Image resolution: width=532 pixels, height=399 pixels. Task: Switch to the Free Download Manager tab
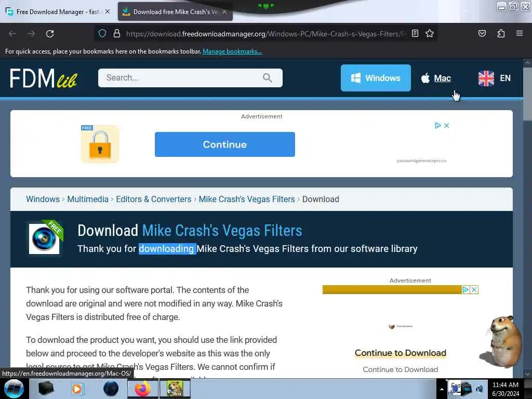click(x=58, y=12)
